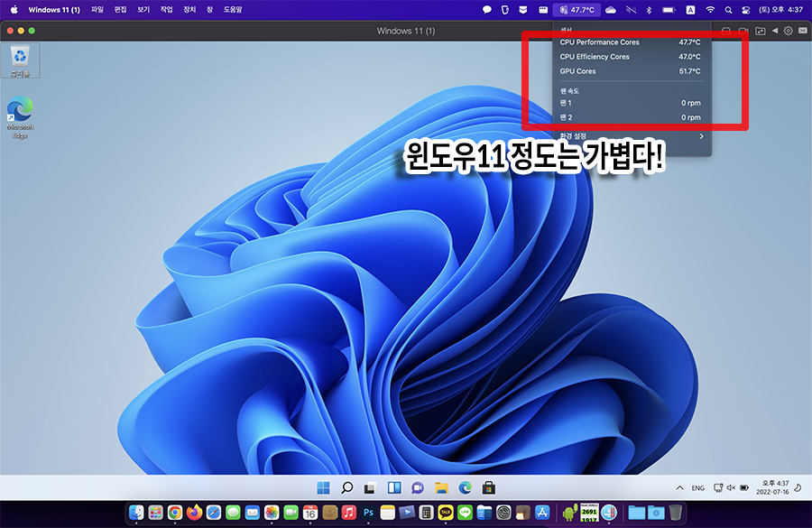Launch Safari from the Dock
812x528 pixels.
[213, 513]
